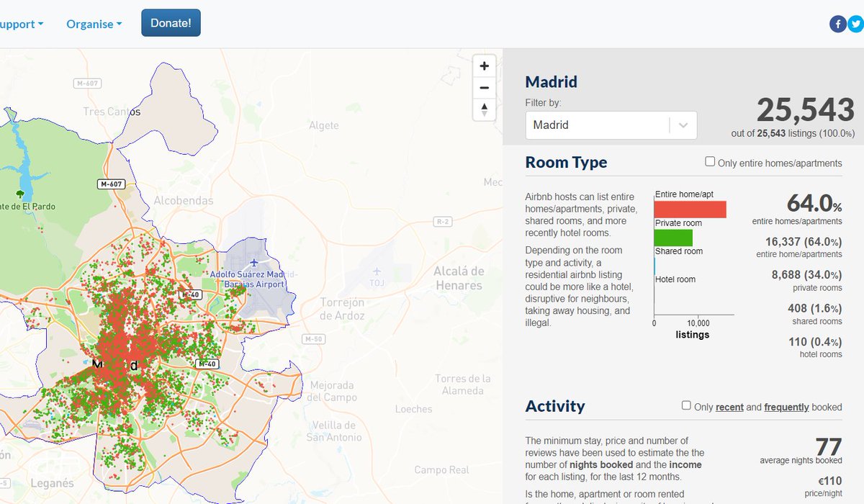Image resolution: width=864 pixels, height=504 pixels.
Task: Click the Alcalá de Henares label
Action: (x=459, y=278)
